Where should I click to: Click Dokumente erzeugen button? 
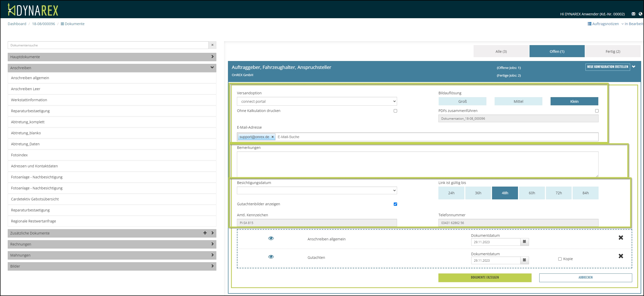pos(485,278)
